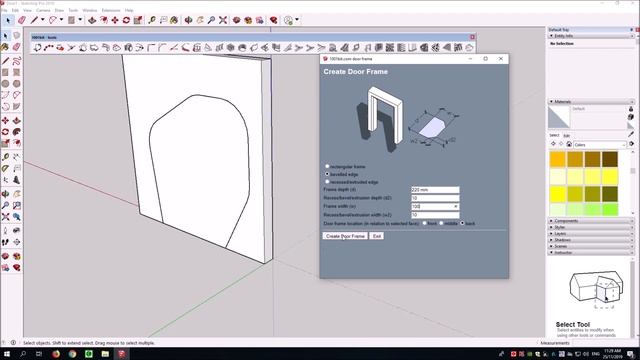This screenshot has width=640, height=360.
Task: Set door frame location to back
Action: [x=462, y=223]
